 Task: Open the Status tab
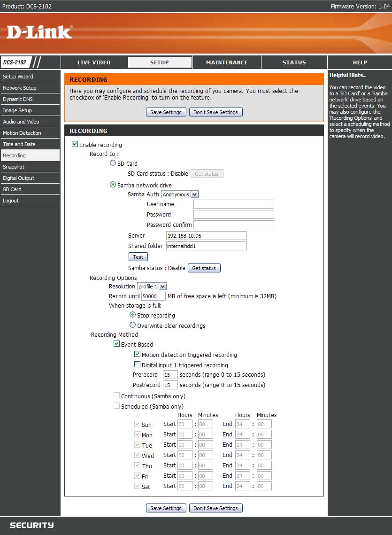click(x=294, y=62)
